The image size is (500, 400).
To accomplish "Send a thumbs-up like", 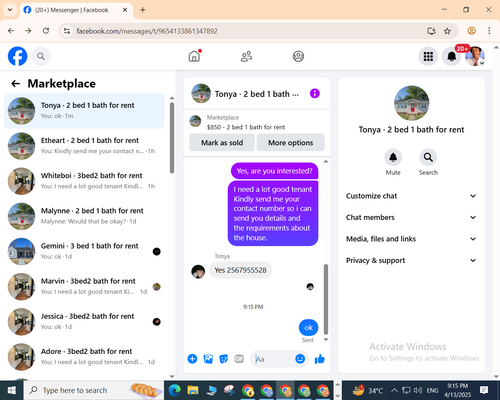I will point(319,359).
